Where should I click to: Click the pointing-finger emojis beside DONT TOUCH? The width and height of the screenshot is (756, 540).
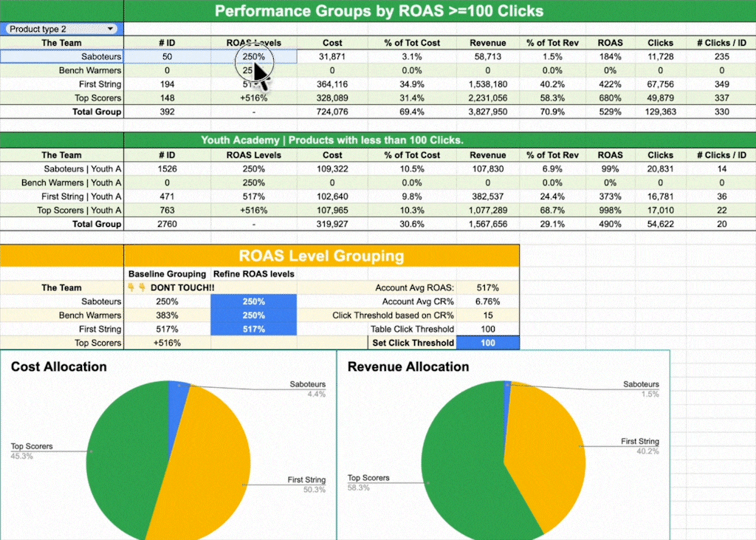(137, 287)
